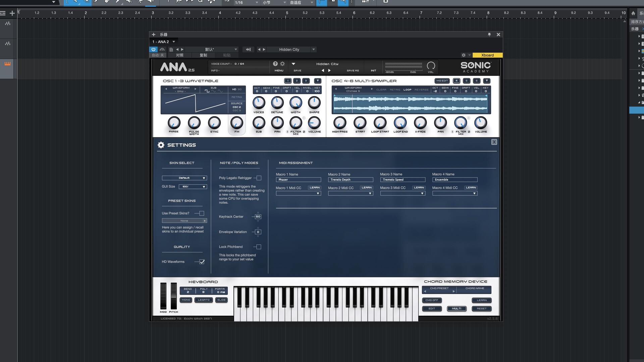Viewport: 644px width, 362px height.
Task: Select oscillator 2 button in wavetable section
Action: click(297, 81)
